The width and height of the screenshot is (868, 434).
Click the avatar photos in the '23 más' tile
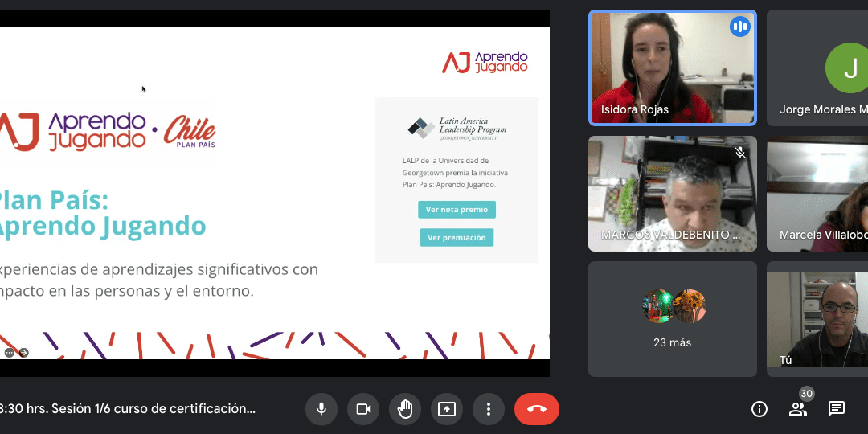click(674, 305)
